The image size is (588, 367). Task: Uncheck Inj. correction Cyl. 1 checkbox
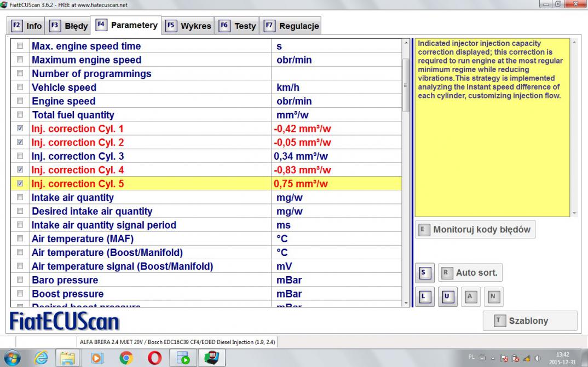click(x=20, y=129)
